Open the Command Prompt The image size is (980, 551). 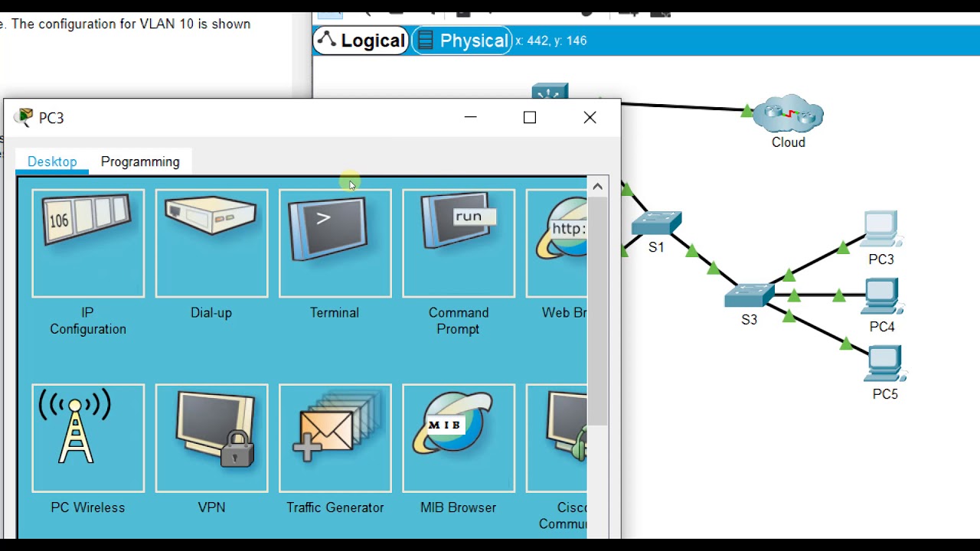click(x=459, y=243)
